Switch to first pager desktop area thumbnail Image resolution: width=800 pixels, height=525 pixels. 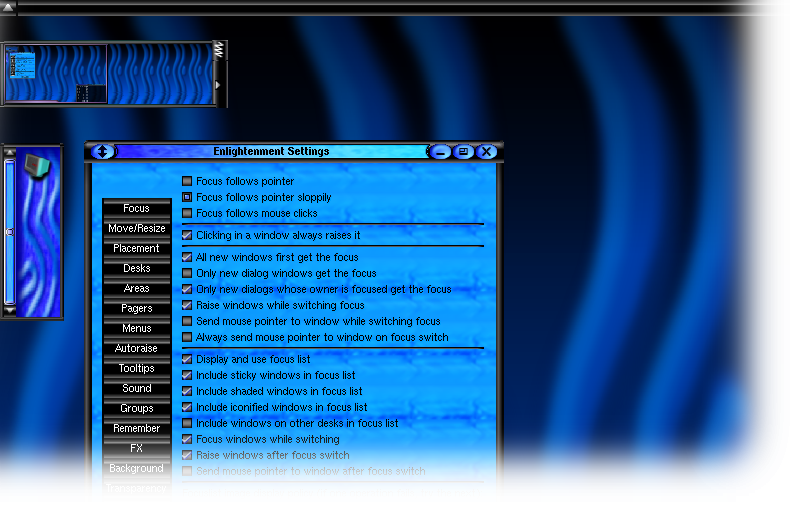point(56,74)
